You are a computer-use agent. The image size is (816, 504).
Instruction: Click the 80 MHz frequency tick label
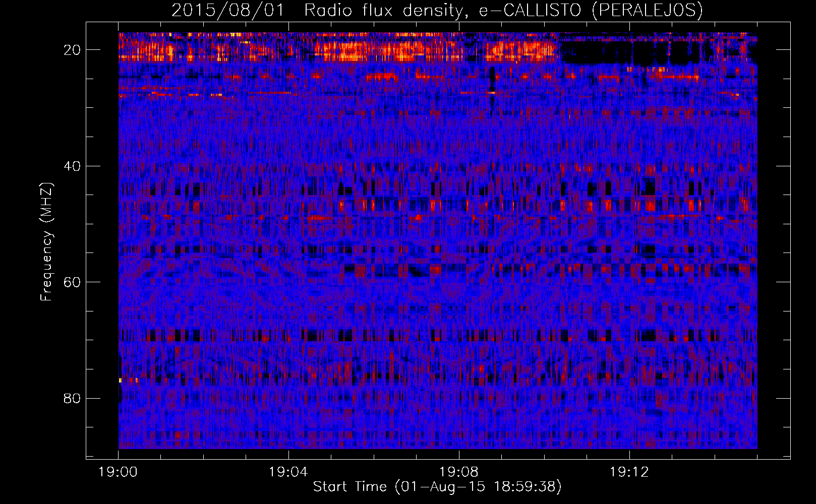tap(73, 398)
